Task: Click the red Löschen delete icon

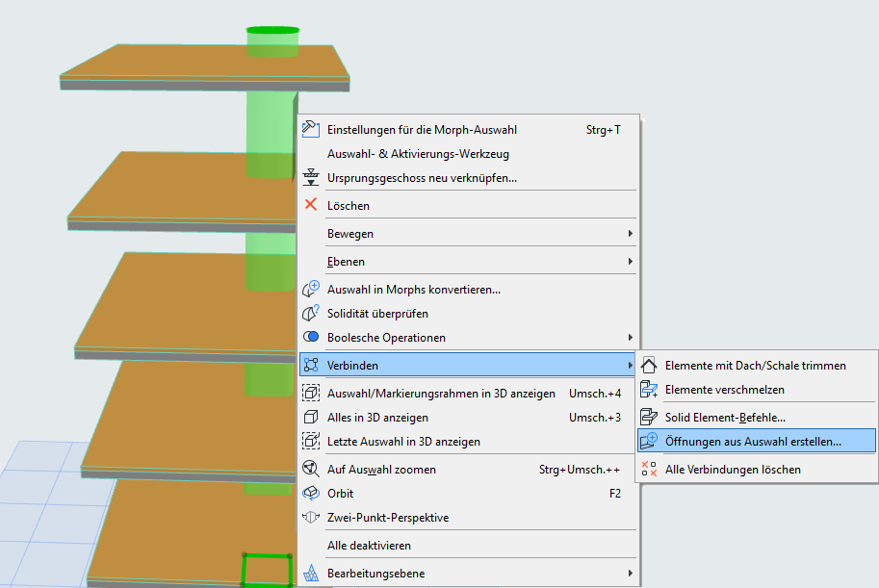Action: 311,205
